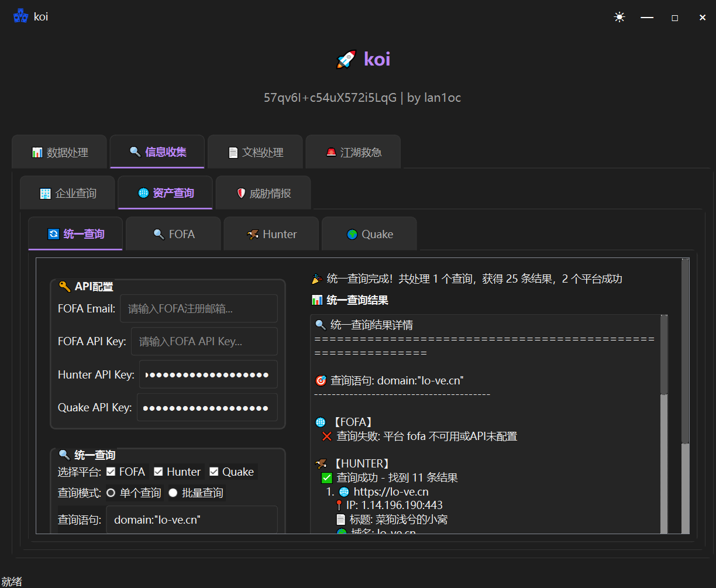Switch to the 文档处理 tab
The image size is (716, 588).
point(255,152)
